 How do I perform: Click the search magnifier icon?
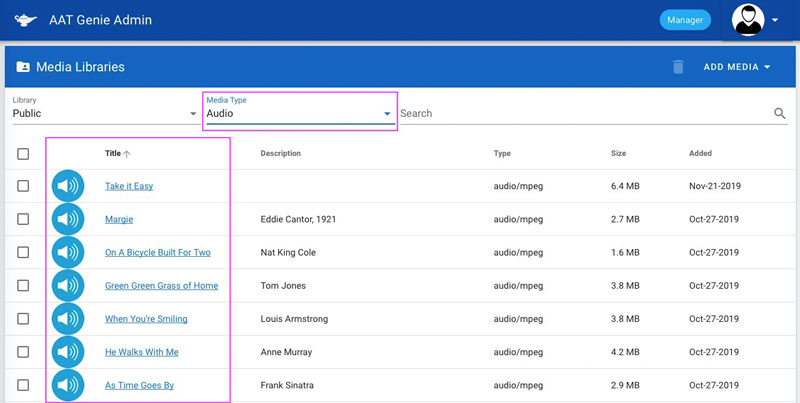780,114
